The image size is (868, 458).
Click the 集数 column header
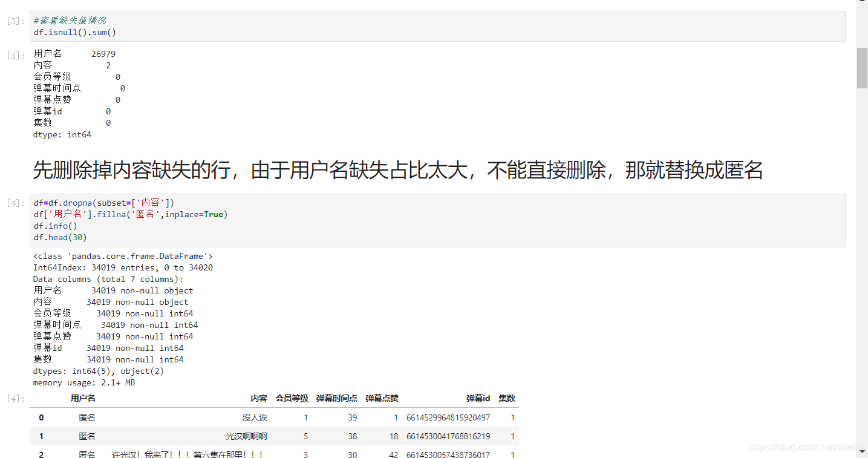(x=506, y=398)
